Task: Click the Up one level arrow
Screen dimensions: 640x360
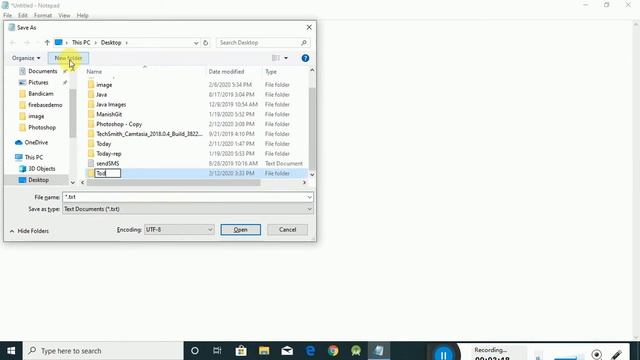Action: [x=47, y=42]
